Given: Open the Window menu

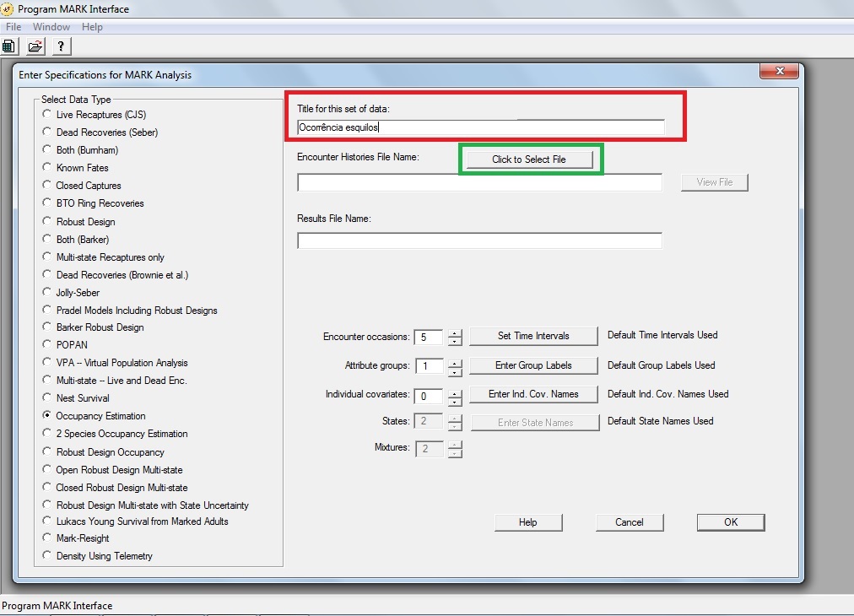Looking at the screenshot, I should [x=51, y=27].
